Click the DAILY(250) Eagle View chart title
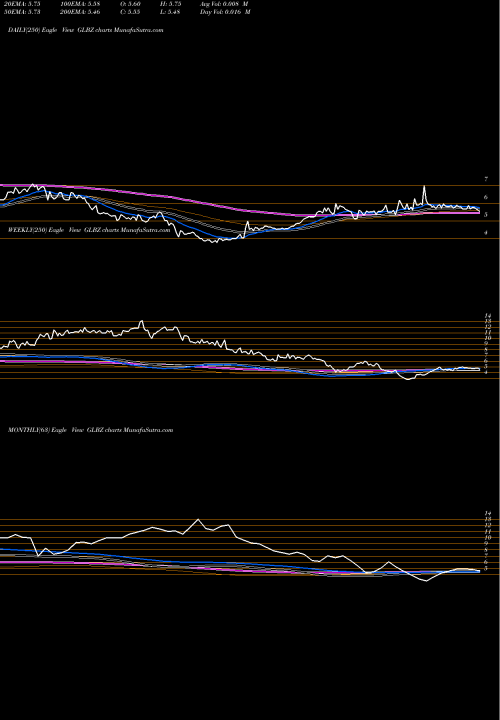500x720 pixels. 85,30
